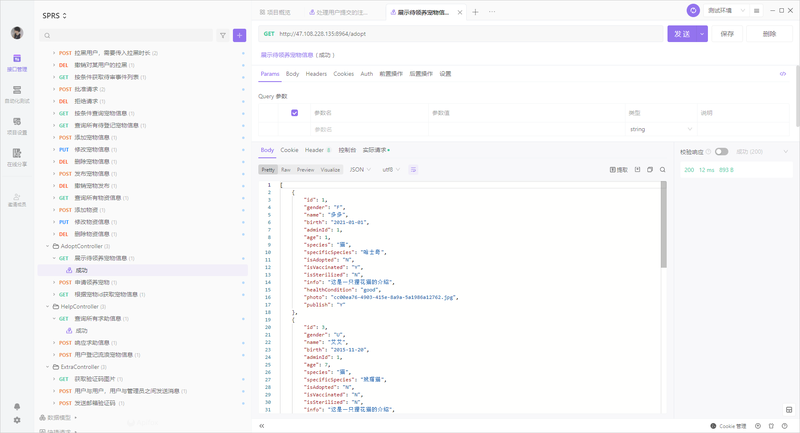
Task: Switch to the 后置操作 post-processors tab
Action: [421, 74]
